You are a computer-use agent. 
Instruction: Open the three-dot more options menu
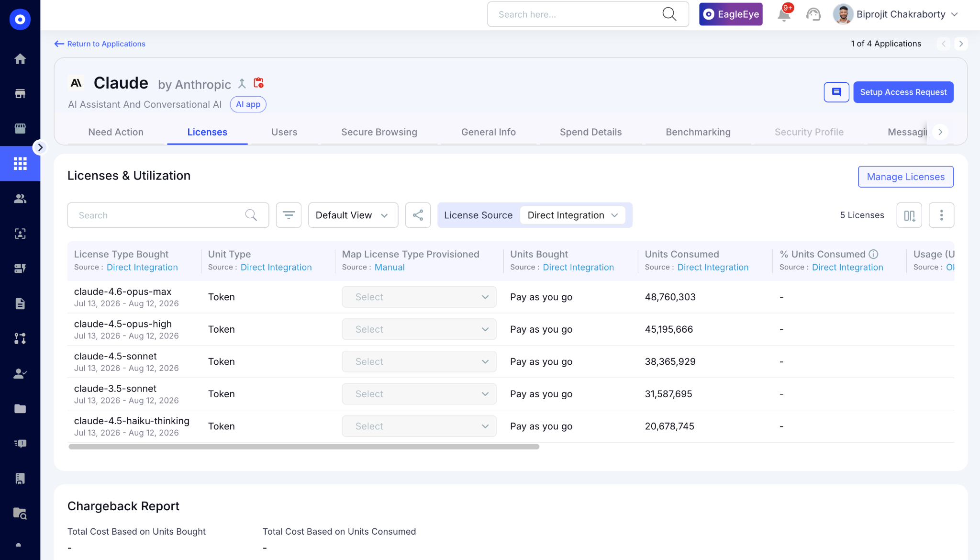click(941, 215)
